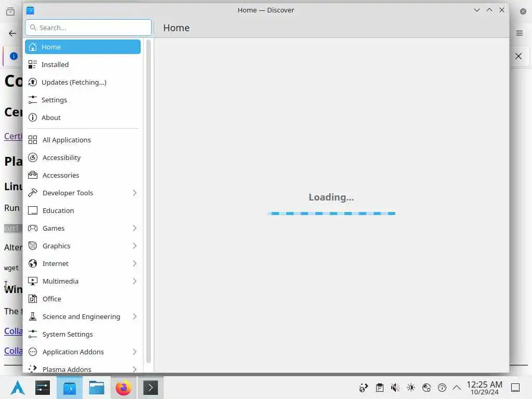This screenshot has width=532, height=399.
Task: Click the show desktop button
Action: [515, 388]
